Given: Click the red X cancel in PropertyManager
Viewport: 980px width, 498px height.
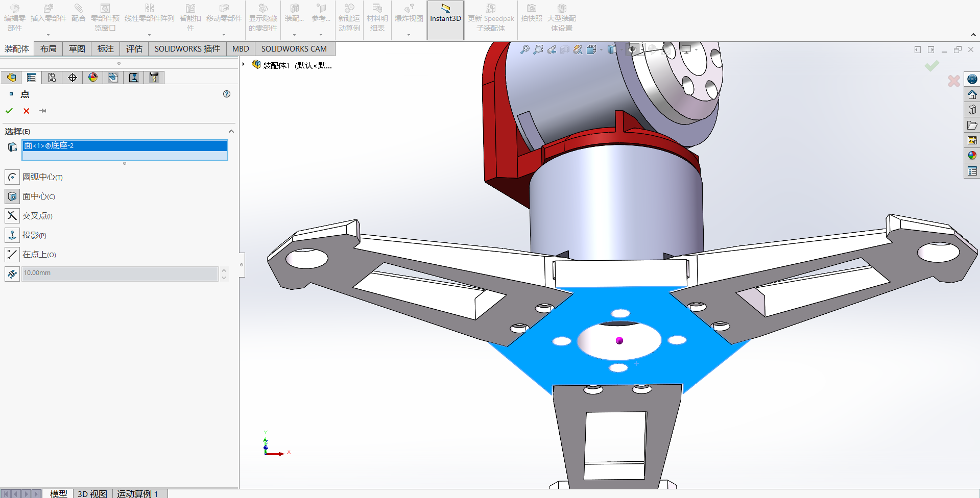Looking at the screenshot, I should point(27,111).
